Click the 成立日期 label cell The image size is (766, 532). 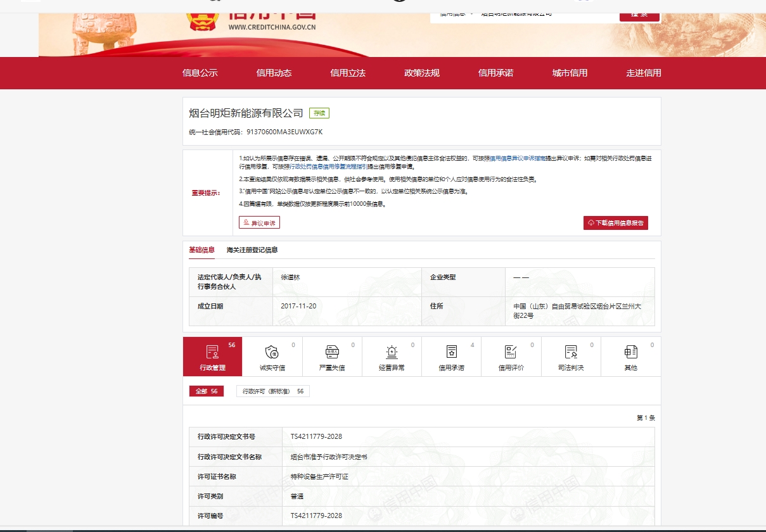[x=231, y=311]
